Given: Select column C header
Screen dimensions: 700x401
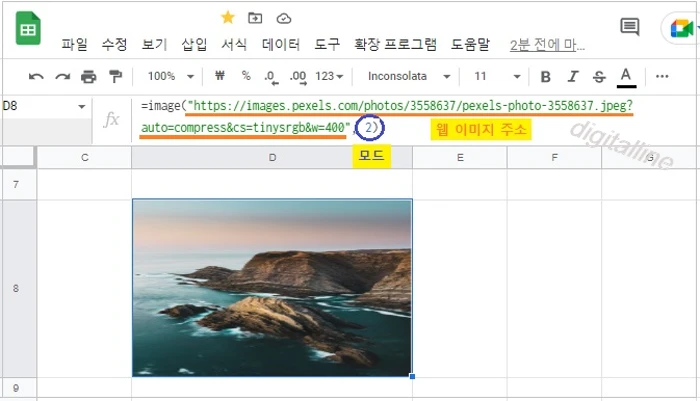Looking at the screenshot, I should coord(84,157).
